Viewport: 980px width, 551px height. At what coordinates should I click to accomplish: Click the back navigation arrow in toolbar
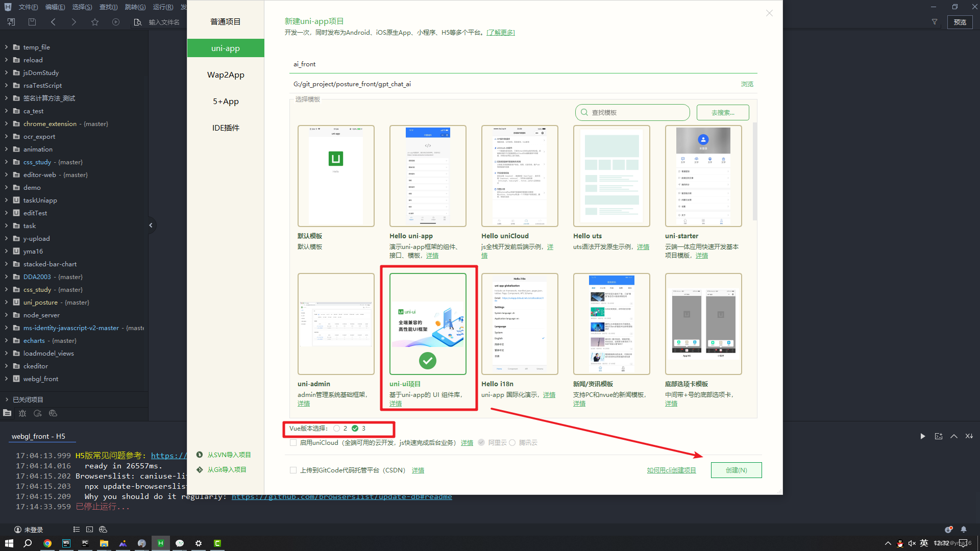pyautogui.click(x=53, y=22)
